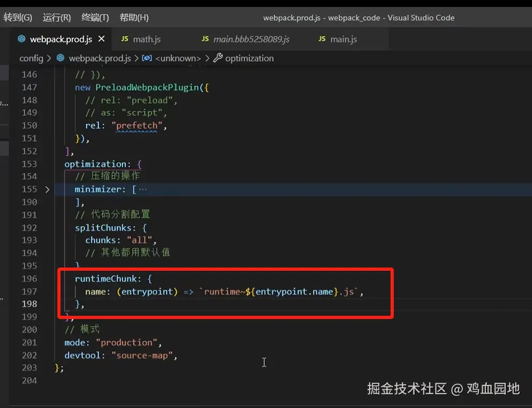Image resolution: width=532 pixels, height=408 pixels.
Task: Select the <unknown> breadcrumb
Action: pos(178,58)
